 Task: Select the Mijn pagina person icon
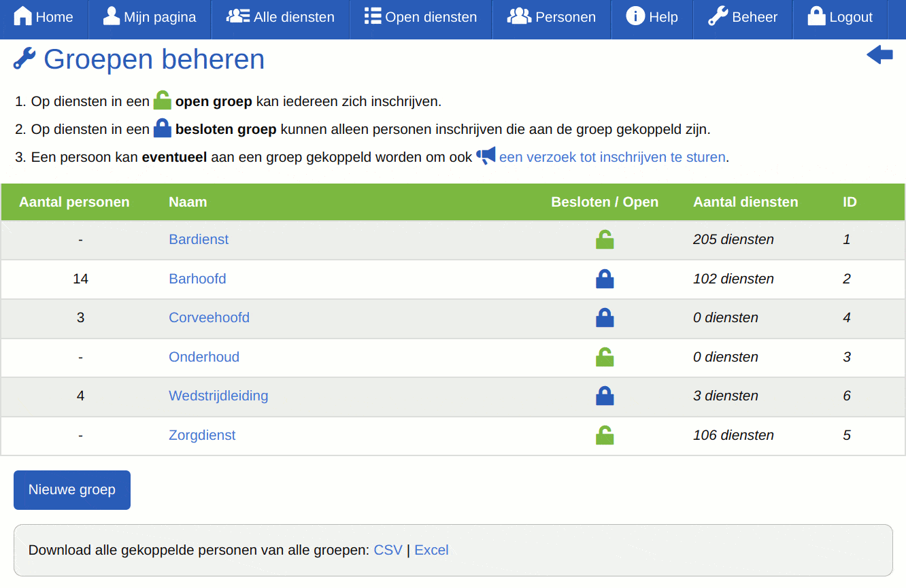pyautogui.click(x=110, y=16)
